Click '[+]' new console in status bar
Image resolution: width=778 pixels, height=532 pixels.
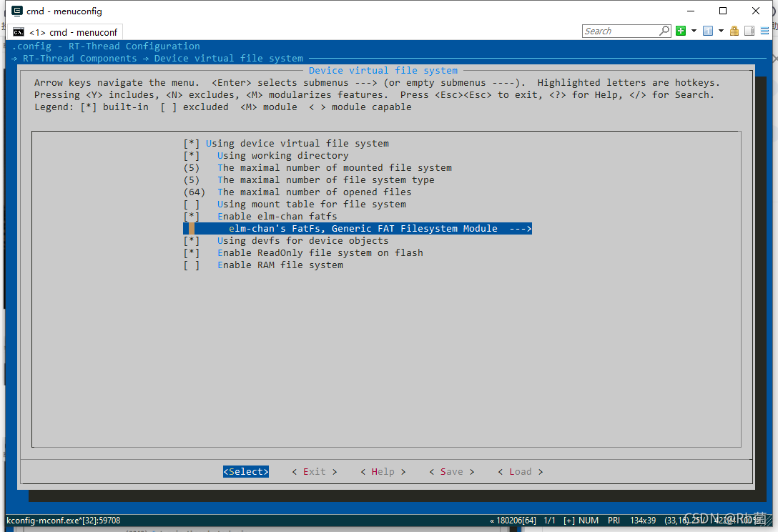569,521
